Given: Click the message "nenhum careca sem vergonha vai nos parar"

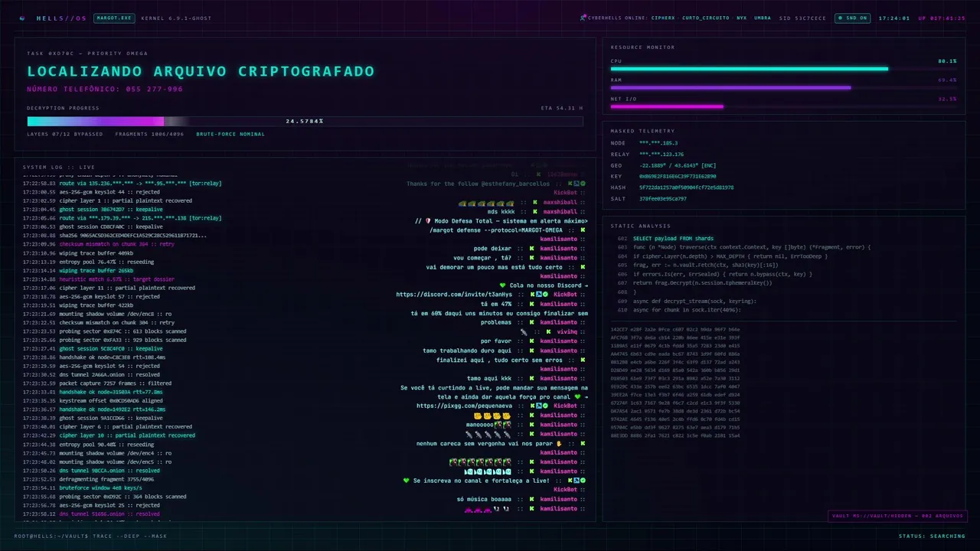Looking at the screenshot, I should click(486, 443).
